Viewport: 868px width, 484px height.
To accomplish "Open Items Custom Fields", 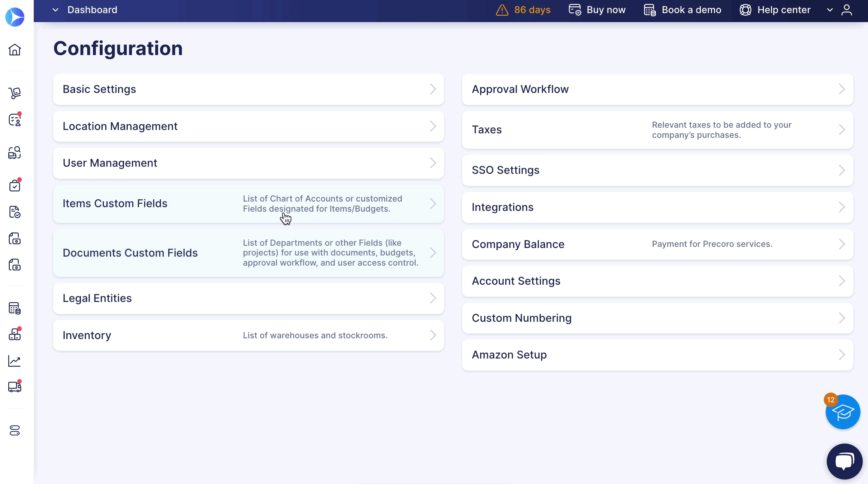I will [x=248, y=204].
